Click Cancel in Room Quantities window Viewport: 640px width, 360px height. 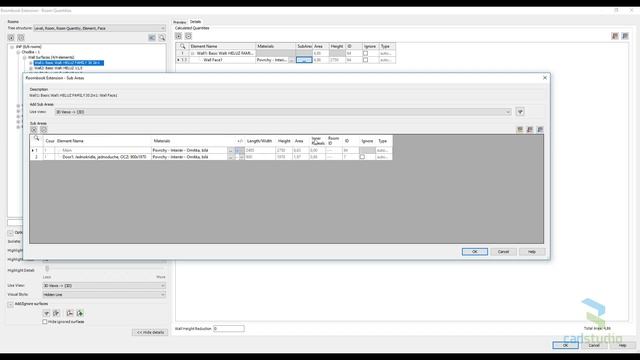594,345
